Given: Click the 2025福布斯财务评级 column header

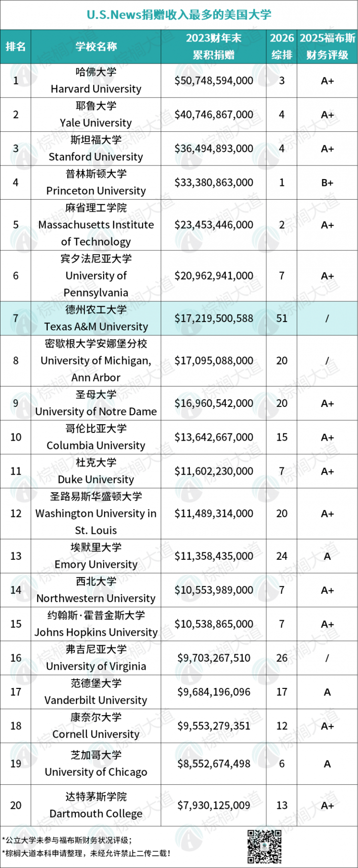Looking at the screenshot, I should 327,46.
